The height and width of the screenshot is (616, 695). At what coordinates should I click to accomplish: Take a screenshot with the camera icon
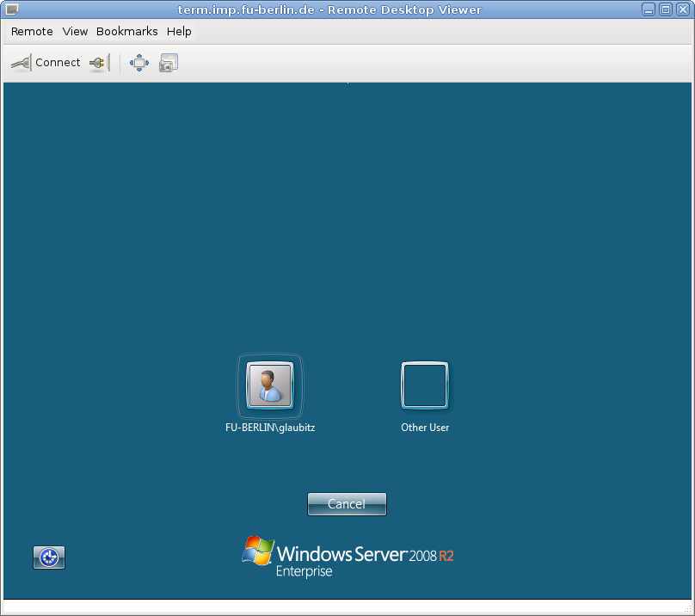pos(169,63)
